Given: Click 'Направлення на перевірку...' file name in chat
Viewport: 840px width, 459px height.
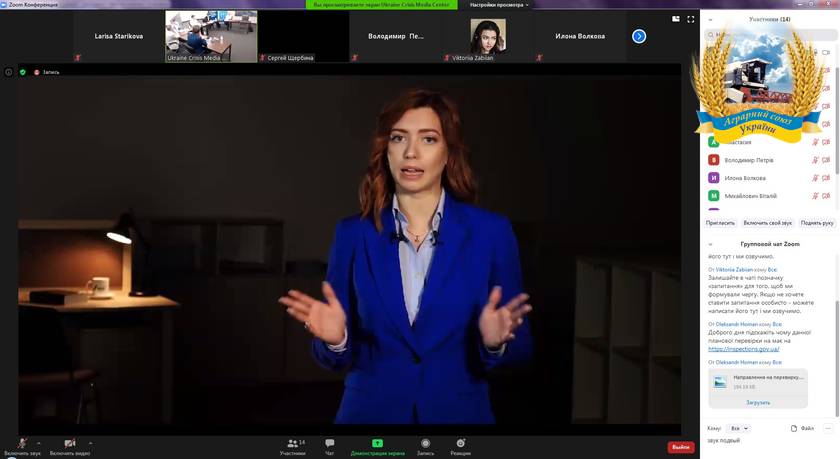Looking at the screenshot, I should coord(768,378).
